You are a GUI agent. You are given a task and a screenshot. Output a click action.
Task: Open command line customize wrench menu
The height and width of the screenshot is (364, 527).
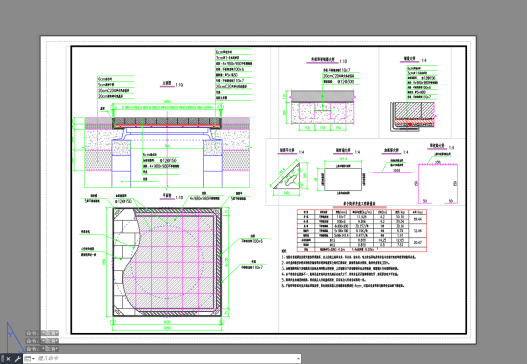[x=17, y=359]
